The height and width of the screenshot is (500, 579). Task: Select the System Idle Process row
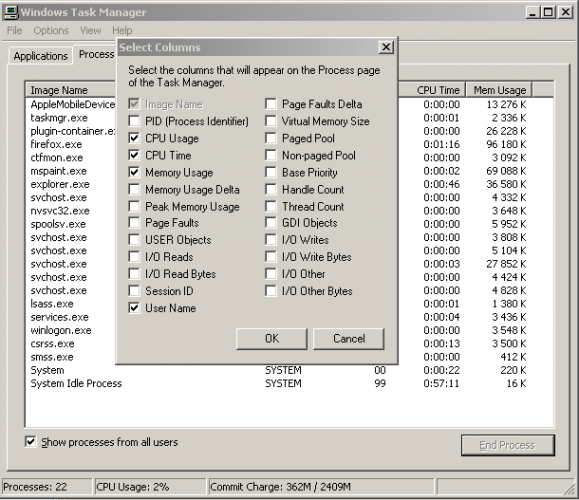[x=76, y=383]
